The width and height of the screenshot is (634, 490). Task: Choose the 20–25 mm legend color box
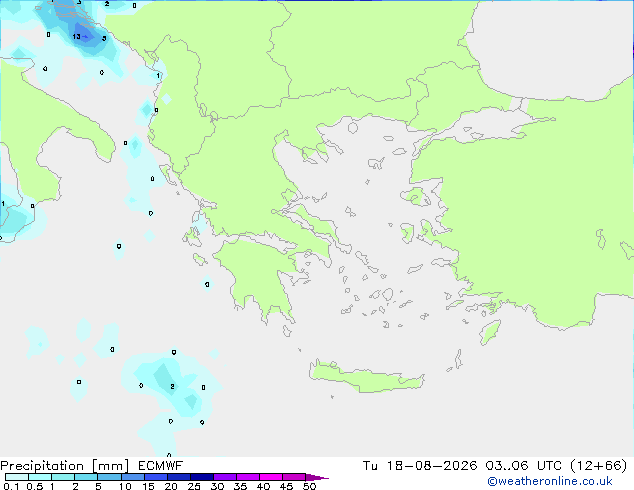[x=178, y=477]
